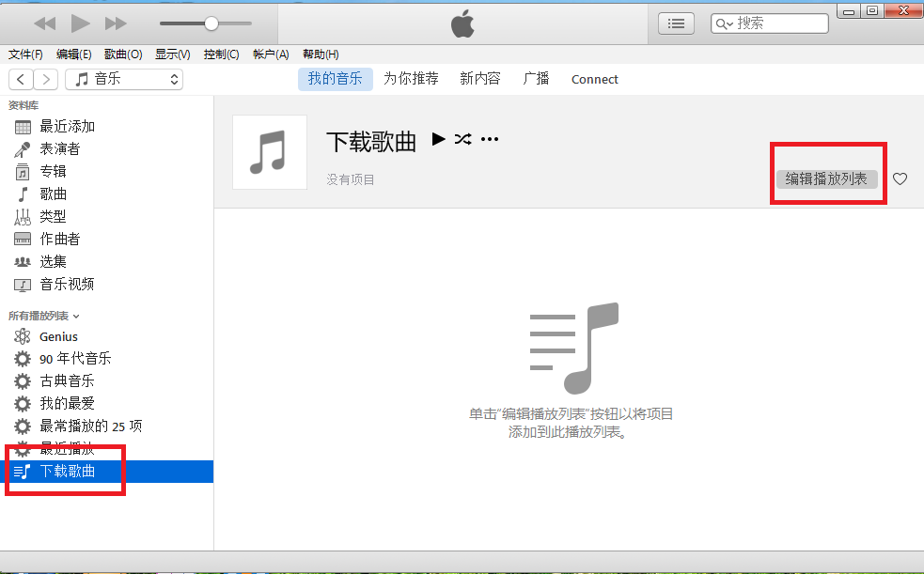Screen dimensions: 924x574
Task: Click the 作曲者 piano keys icon
Action: (x=23, y=239)
